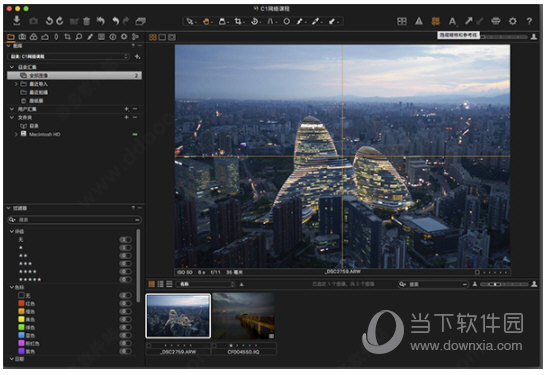Click the stacked variants icon in toolbar
The height and width of the screenshot is (375, 547).
click(x=140, y=21)
